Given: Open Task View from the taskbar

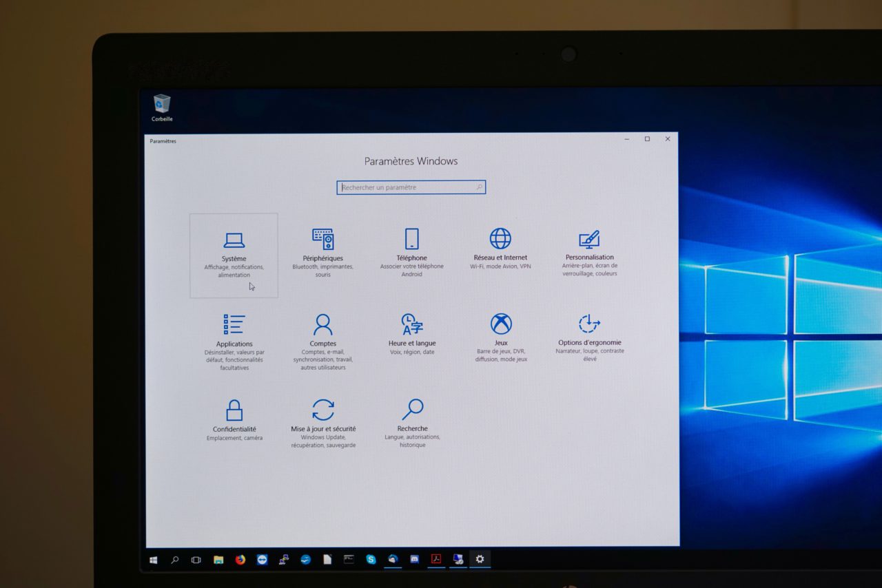Looking at the screenshot, I should tap(196, 560).
